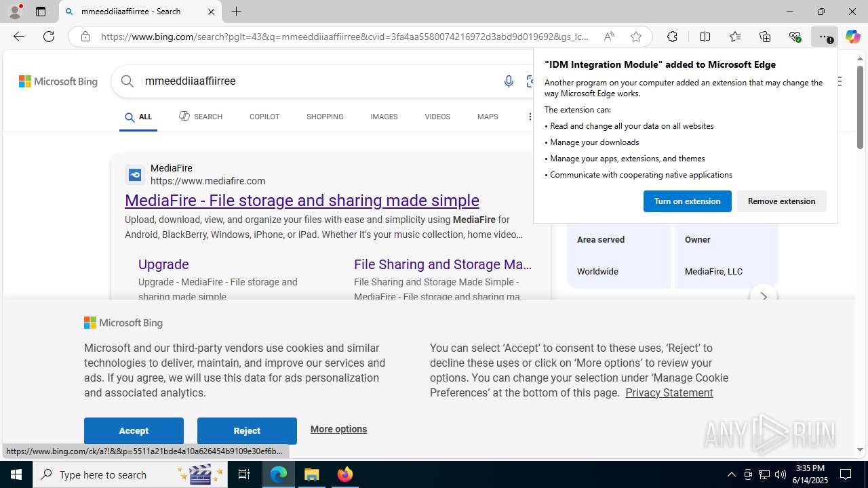This screenshot has height=488, width=868.
Task: Open network status tray icon
Action: pos(764,474)
